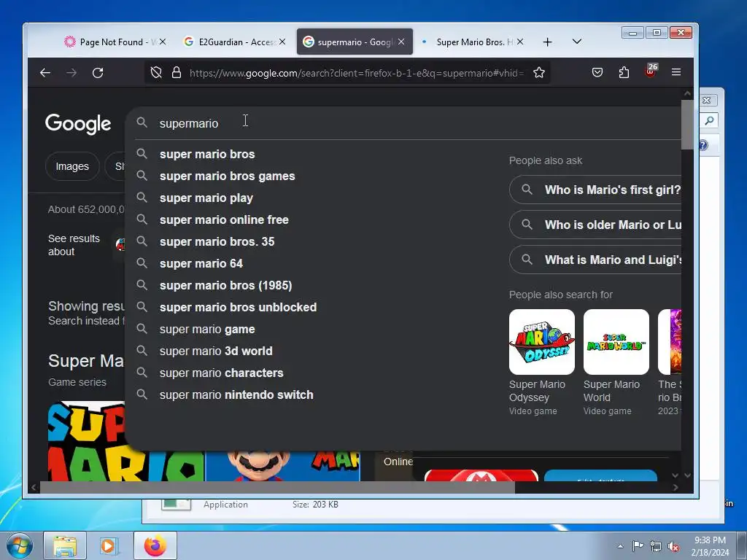Open the tracking protection shield icon
747x560 pixels.
(156, 72)
